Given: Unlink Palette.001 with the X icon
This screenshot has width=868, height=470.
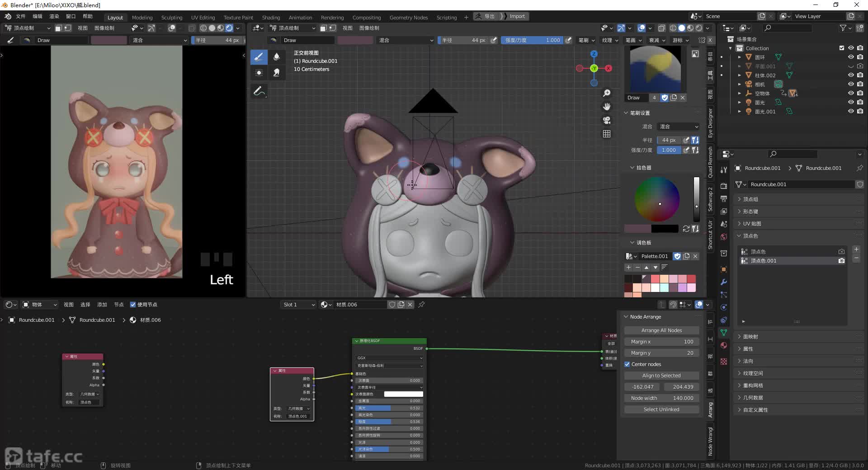Looking at the screenshot, I should coord(695,256).
